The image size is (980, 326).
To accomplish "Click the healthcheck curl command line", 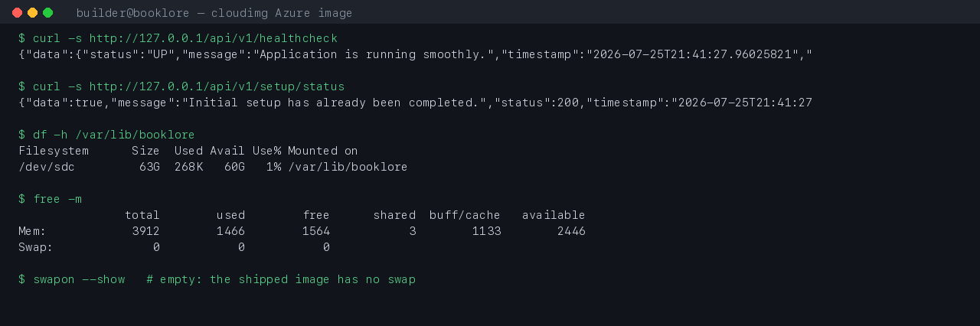I will [x=178, y=38].
